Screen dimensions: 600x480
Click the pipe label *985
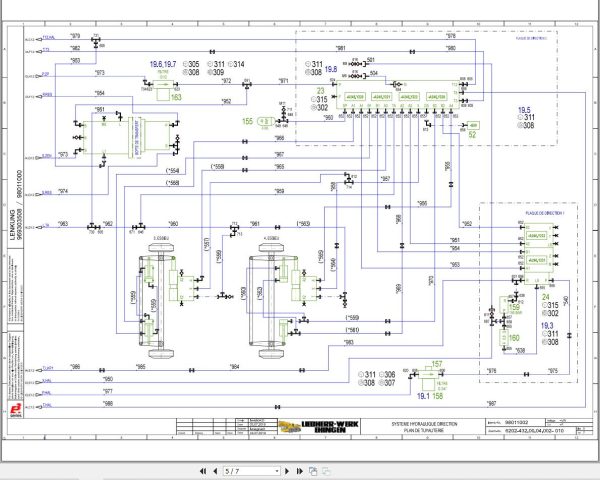[141, 367]
